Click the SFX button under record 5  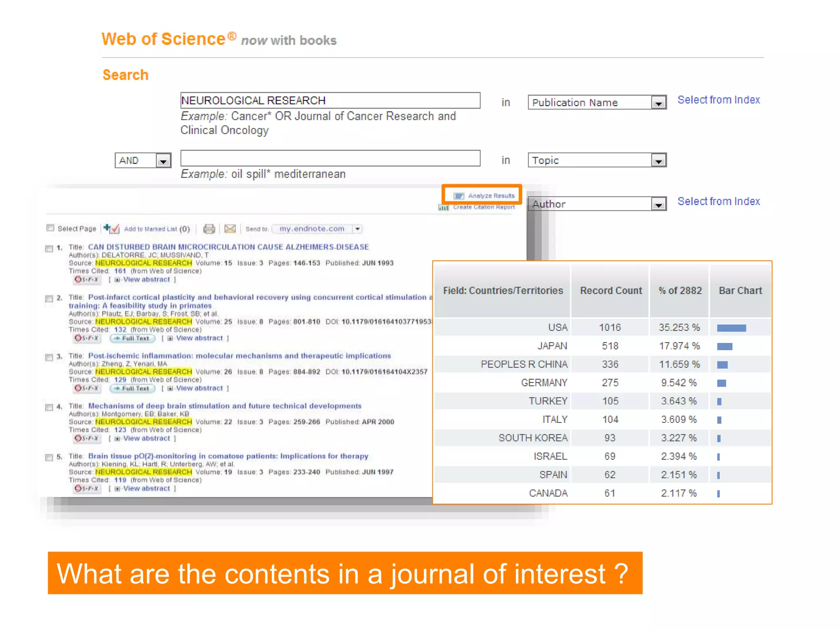point(87,488)
